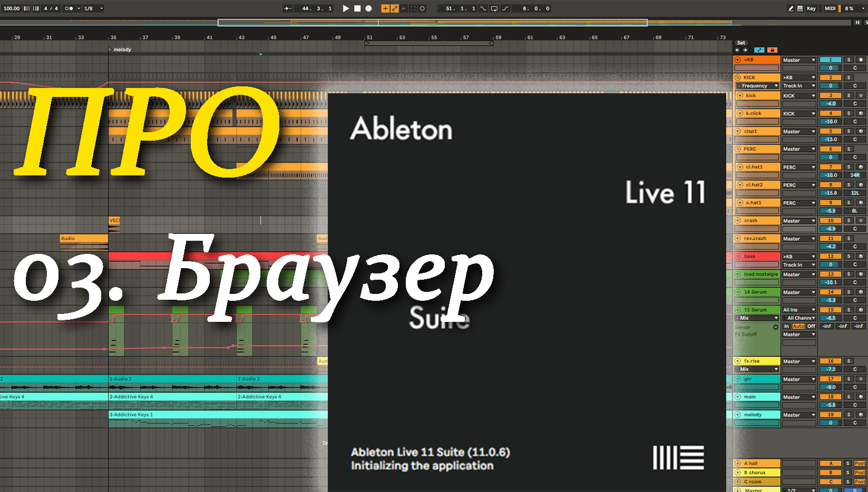Unfold the clap1 track

click(x=738, y=131)
